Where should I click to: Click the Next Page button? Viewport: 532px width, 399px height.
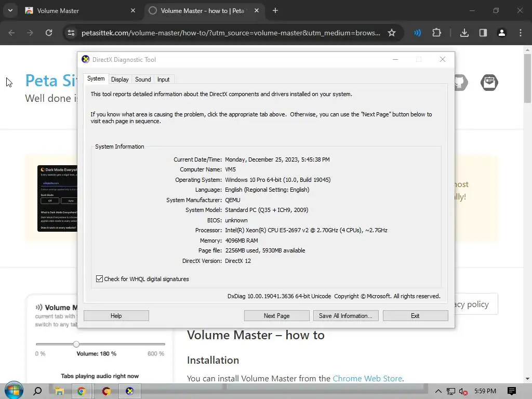click(276, 315)
